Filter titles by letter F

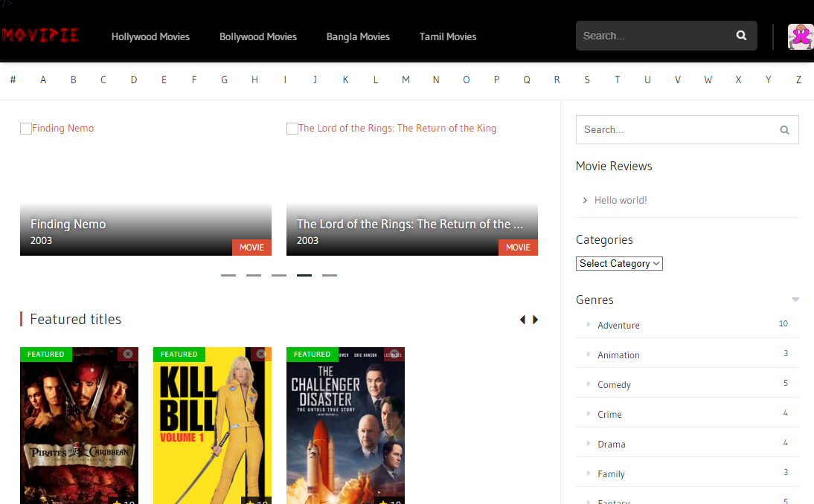tap(194, 80)
